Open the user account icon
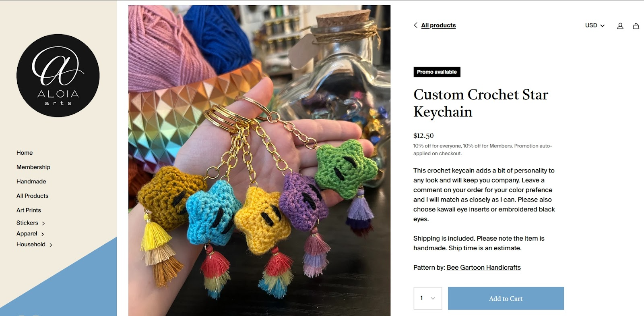This screenshot has width=644, height=316. pos(620,26)
